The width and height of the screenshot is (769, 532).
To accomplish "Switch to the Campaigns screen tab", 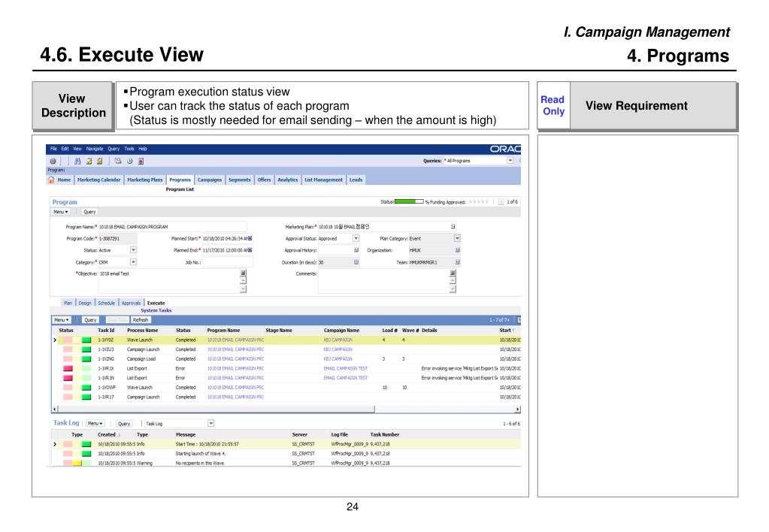I will [210, 180].
